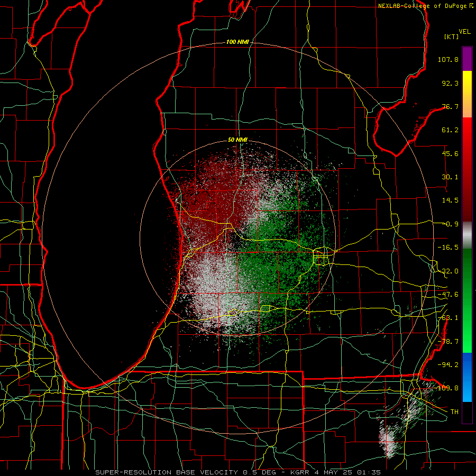Click the NEXLAB-College of DuPage watermark text

(x=425, y=6)
